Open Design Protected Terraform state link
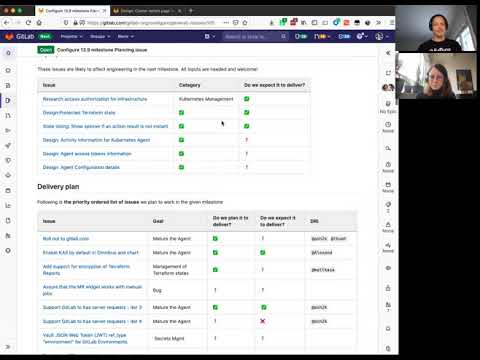The height and width of the screenshot is (360, 480). pos(79,113)
